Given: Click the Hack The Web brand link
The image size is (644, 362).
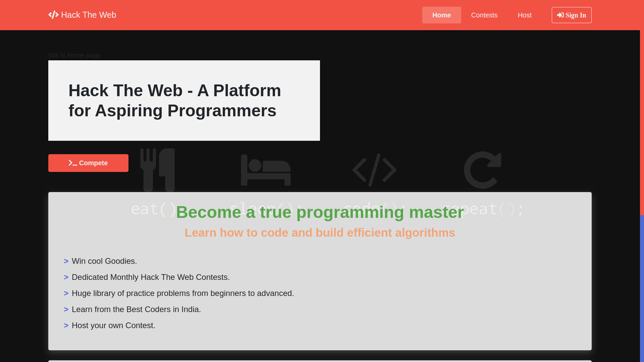Looking at the screenshot, I should 89,15.
